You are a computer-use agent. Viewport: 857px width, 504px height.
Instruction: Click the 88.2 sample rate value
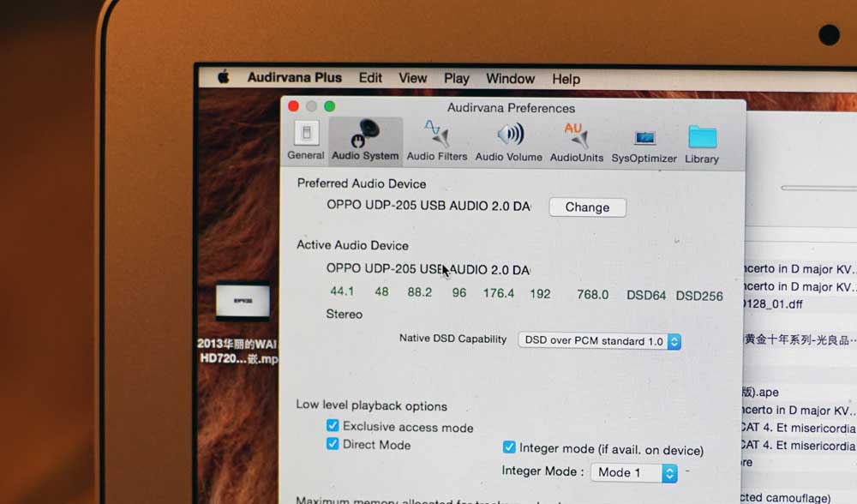pos(420,292)
